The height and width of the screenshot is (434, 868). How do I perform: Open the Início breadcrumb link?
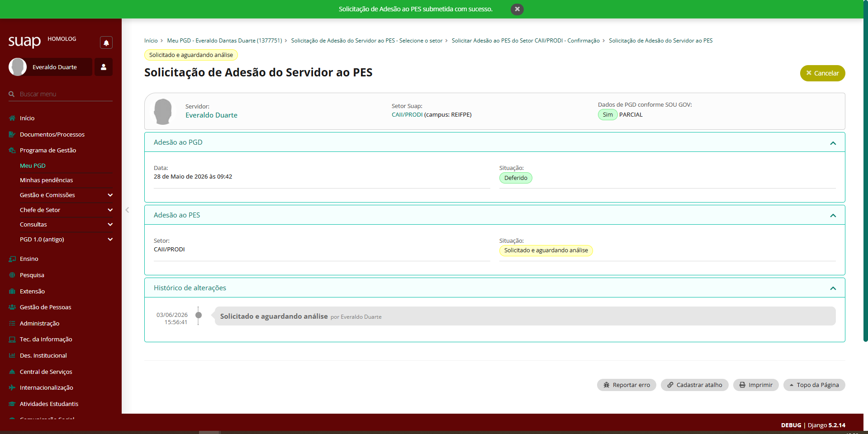coord(151,41)
